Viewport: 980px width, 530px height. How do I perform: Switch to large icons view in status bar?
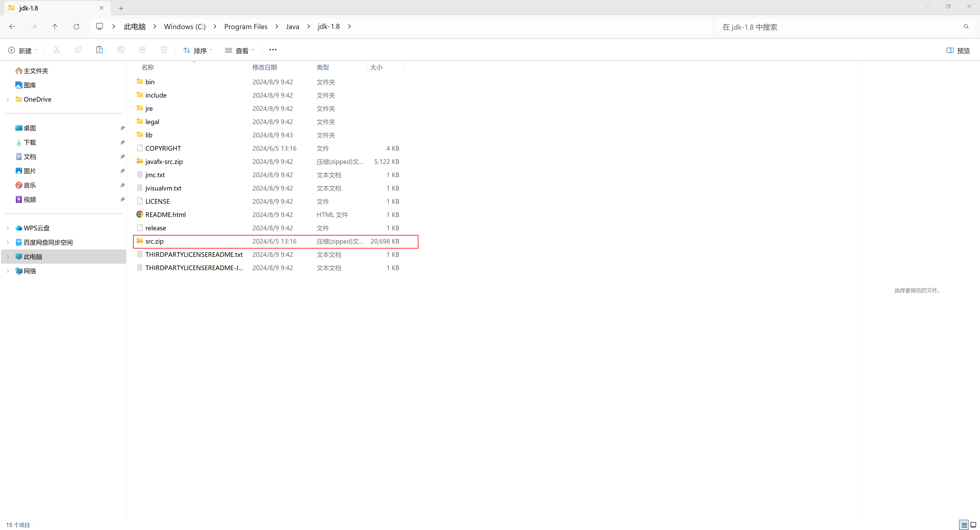click(973, 525)
